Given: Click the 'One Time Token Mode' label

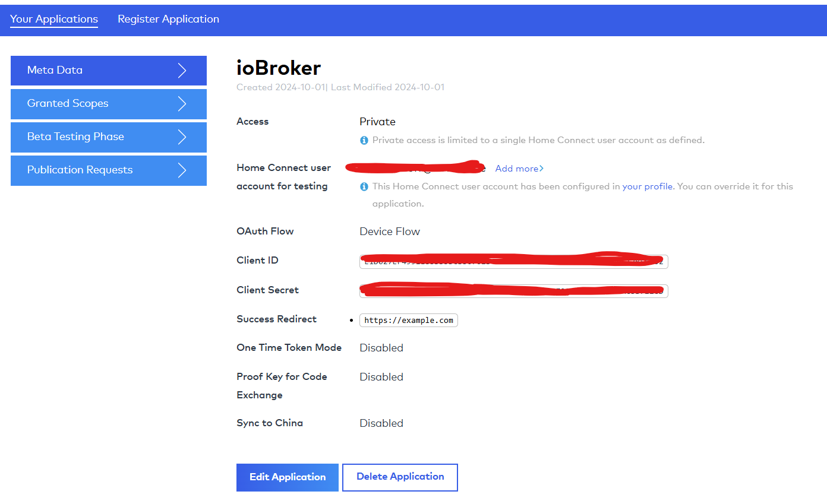Looking at the screenshot, I should [289, 348].
